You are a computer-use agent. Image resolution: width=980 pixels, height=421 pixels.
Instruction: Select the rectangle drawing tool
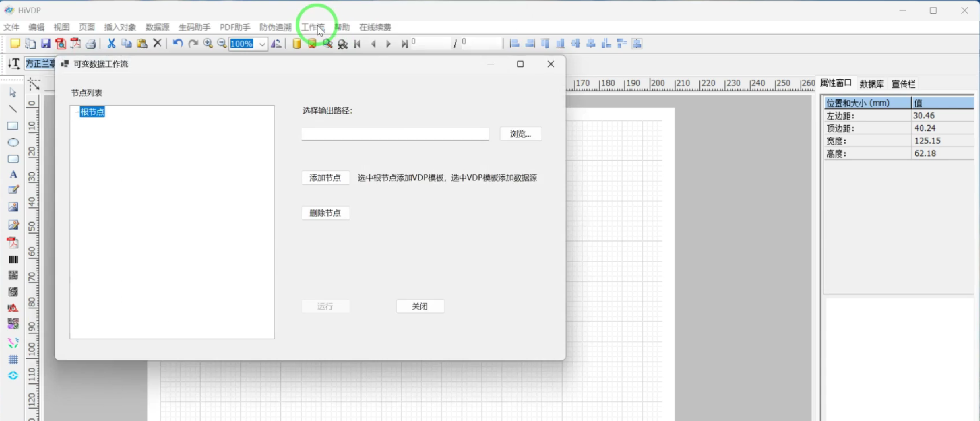click(12, 125)
